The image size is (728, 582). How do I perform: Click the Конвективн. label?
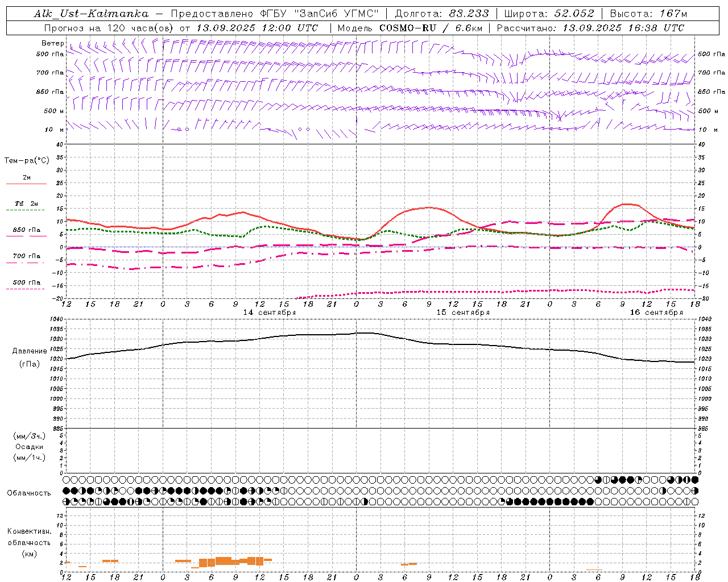tap(29, 531)
